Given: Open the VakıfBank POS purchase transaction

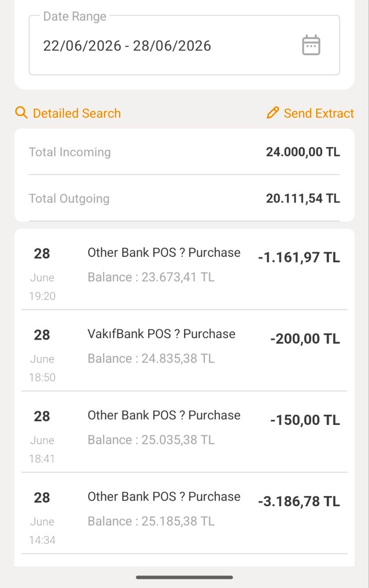Looking at the screenshot, I should tap(184, 351).
